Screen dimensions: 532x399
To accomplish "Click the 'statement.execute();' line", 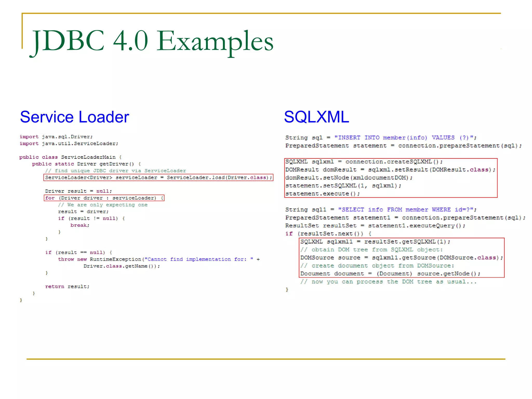I will pyautogui.click(x=323, y=194).
